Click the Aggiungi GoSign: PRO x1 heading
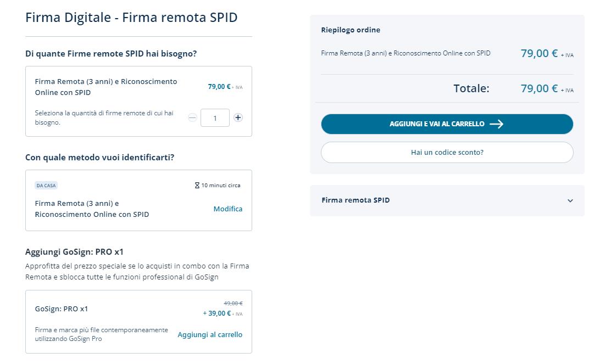The width and height of the screenshot is (600, 364). pos(74,252)
